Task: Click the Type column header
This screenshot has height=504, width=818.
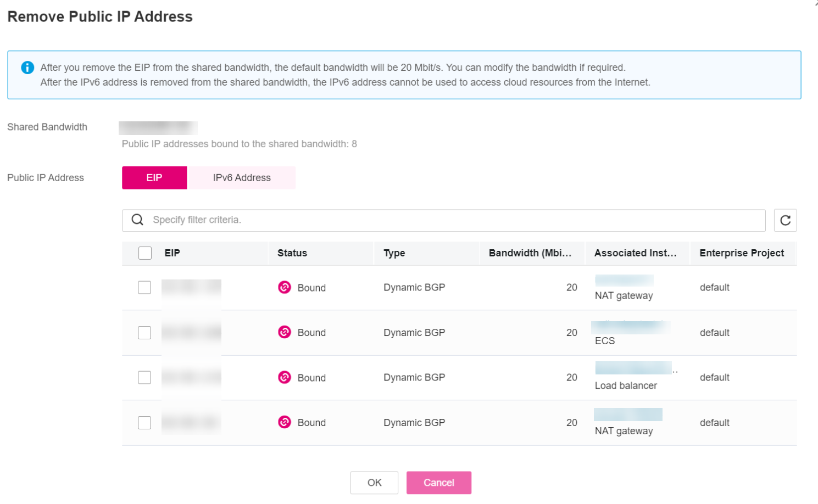Action: pos(394,253)
